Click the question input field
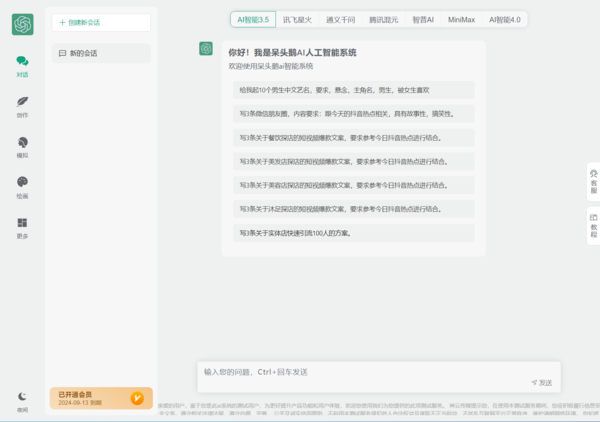This screenshot has width=600, height=422. [379, 377]
